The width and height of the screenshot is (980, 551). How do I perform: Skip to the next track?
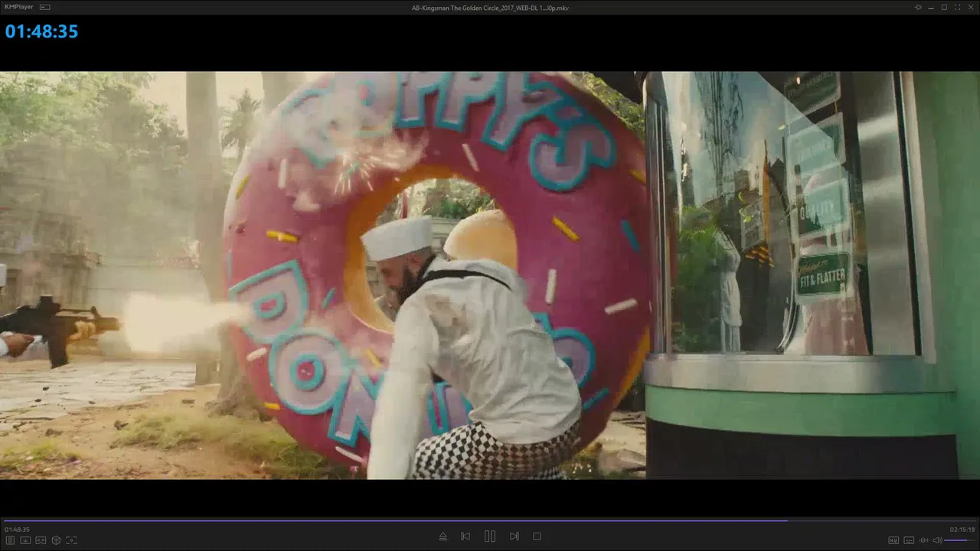(x=514, y=536)
